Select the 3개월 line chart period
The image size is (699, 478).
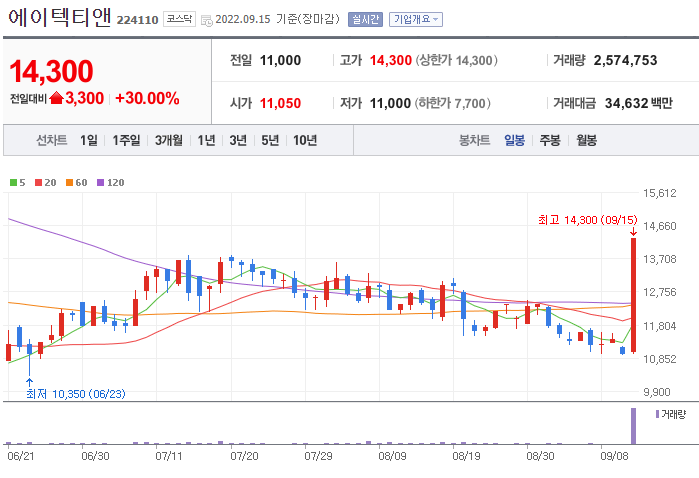169,140
